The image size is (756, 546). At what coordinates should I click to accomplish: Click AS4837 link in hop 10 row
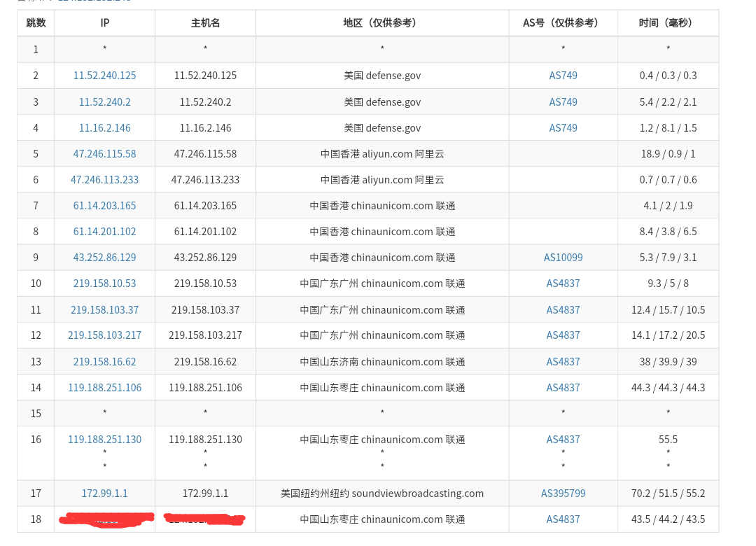click(x=563, y=283)
